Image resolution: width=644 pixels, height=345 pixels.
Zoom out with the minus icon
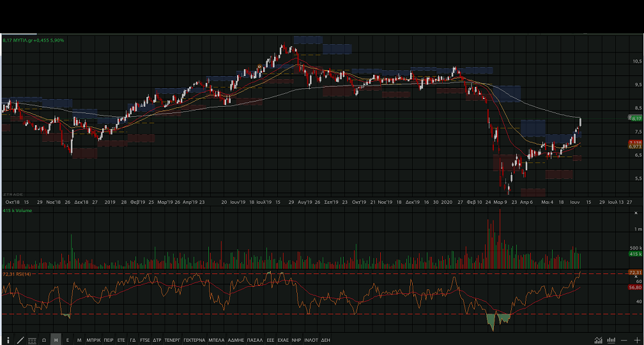pos(624,341)
